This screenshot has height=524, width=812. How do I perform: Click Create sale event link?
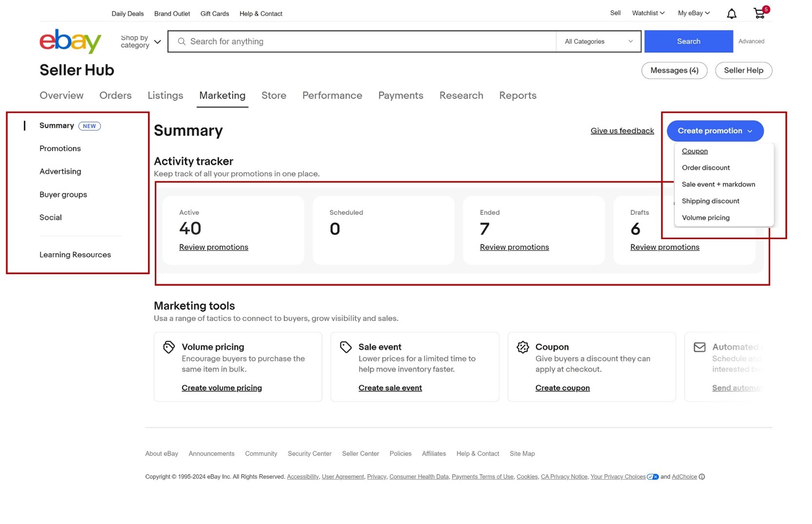tap(390, 388)
